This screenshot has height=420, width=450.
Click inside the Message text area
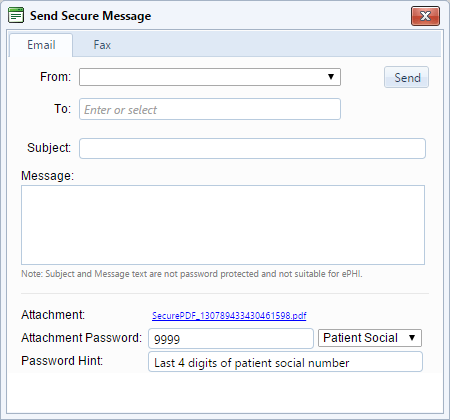223,225
